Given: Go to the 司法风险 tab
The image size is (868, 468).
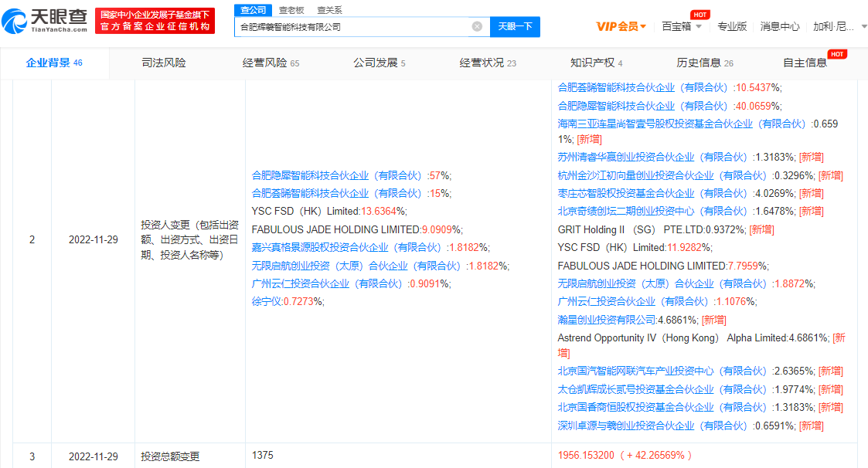Looking at the screenshot, I should pyautogui.click(x=164, y=63).
